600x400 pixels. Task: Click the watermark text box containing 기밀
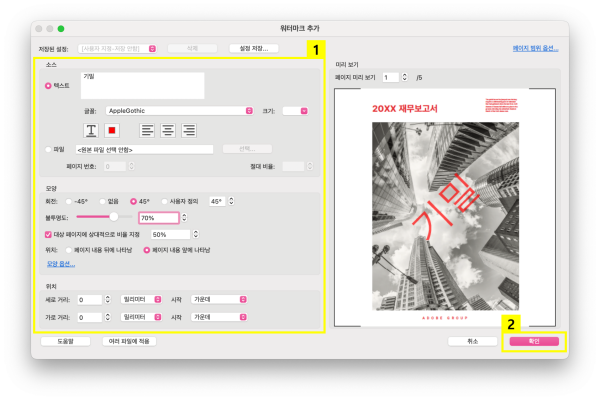coord(142,86)
